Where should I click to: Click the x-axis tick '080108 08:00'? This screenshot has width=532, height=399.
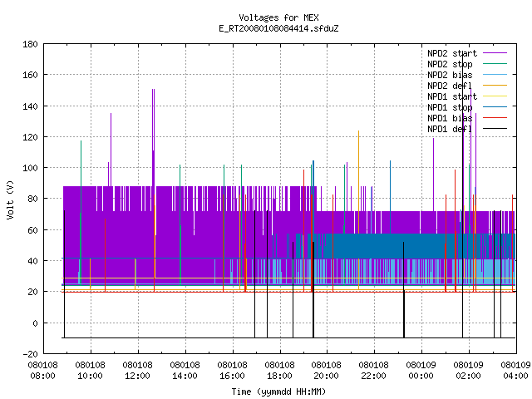pyautogui.click(x=42, y=371)
